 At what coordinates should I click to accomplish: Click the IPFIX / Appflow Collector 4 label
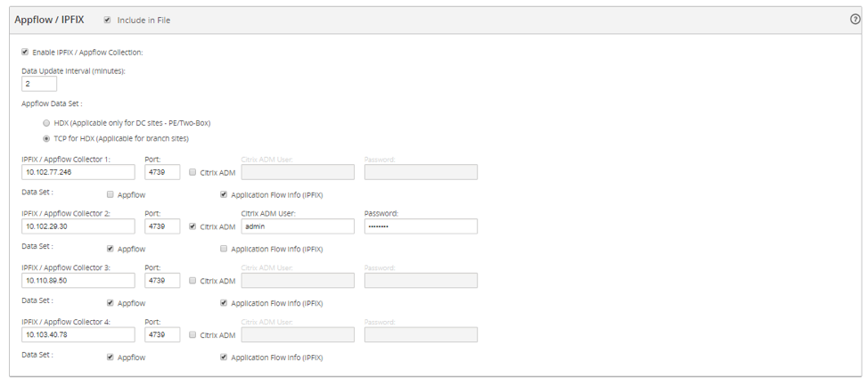tap(66, 322)
